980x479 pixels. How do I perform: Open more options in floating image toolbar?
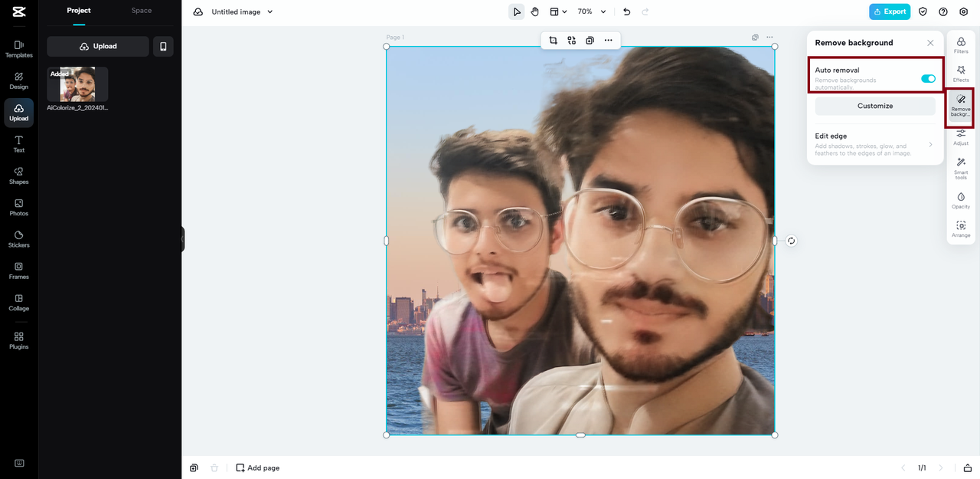(x=608, y=40)
